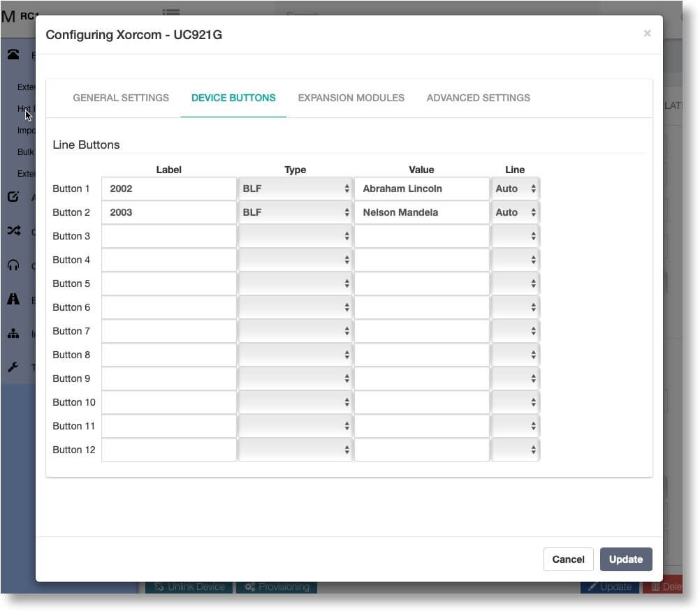This screenshot has width=700, height=611.
Task: Switch to Advanced Settings tab
Action: 478,98
